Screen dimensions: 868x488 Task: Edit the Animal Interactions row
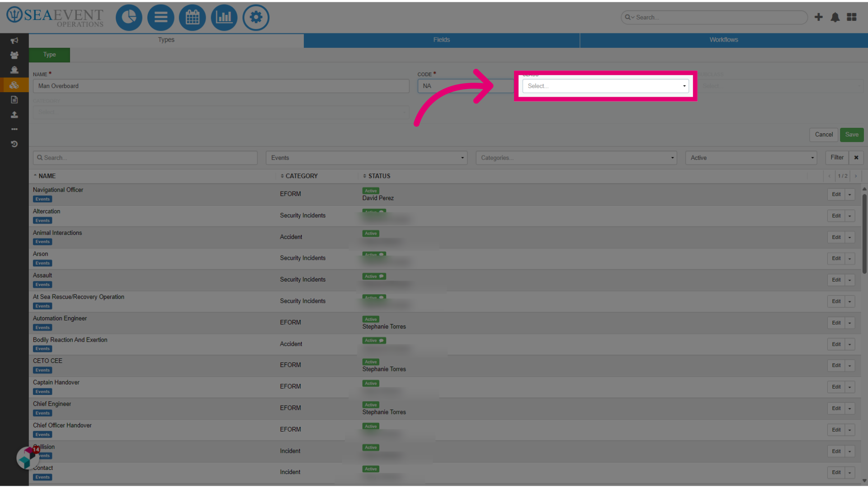[836, 237]
